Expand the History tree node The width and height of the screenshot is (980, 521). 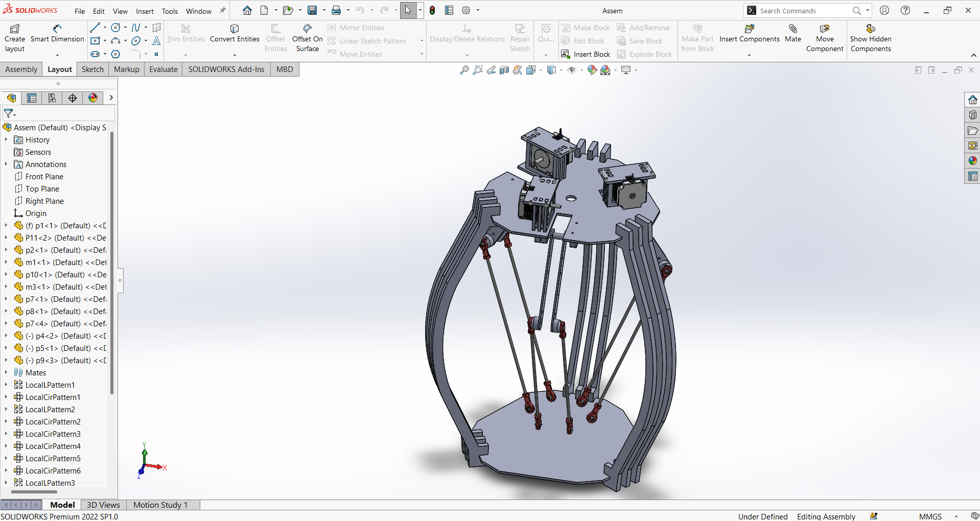[x=6, y=139]
